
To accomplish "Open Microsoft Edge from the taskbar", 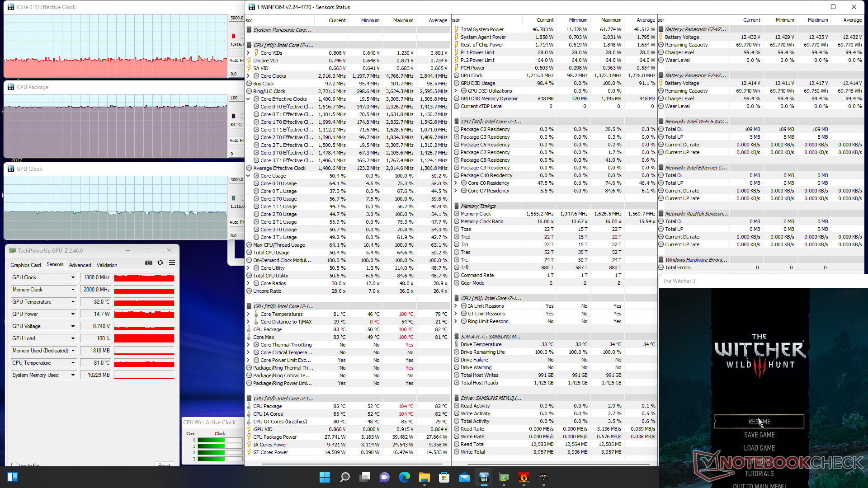I will click(404, 477).
